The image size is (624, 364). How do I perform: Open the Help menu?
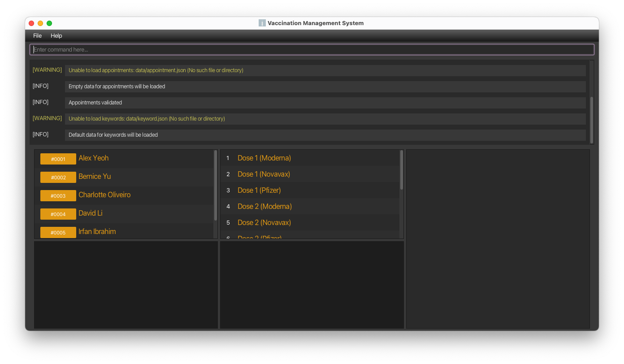(x=56, y=35)
